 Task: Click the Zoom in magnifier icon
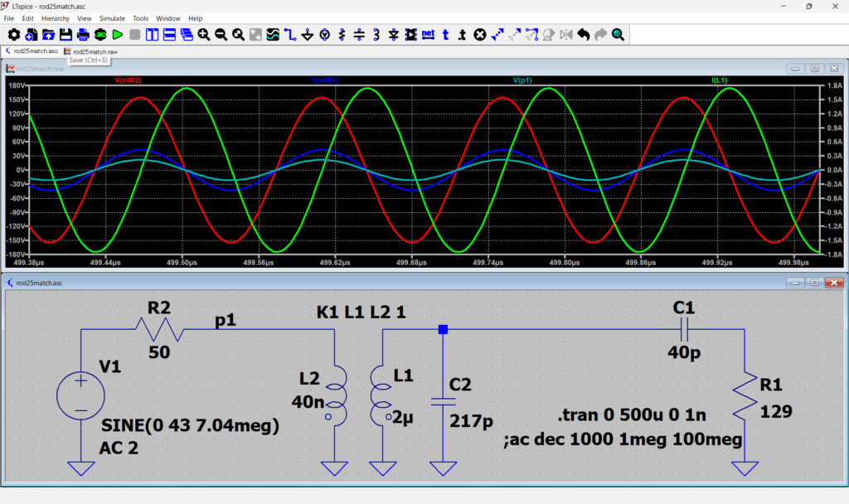(204, 35)
